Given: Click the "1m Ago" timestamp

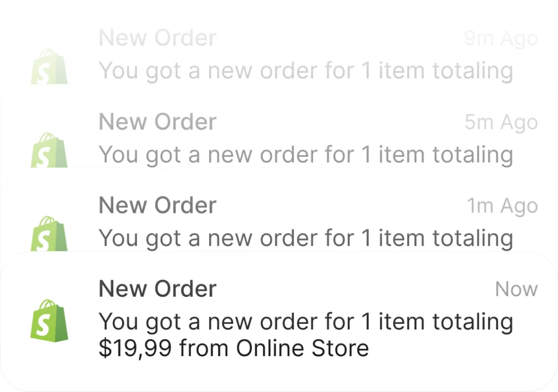Looking at the screenshot, I should point(502,206).
